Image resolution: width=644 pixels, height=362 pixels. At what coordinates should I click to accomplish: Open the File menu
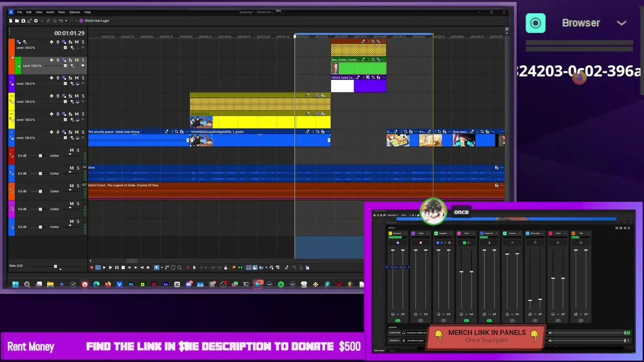pos(20,12)
